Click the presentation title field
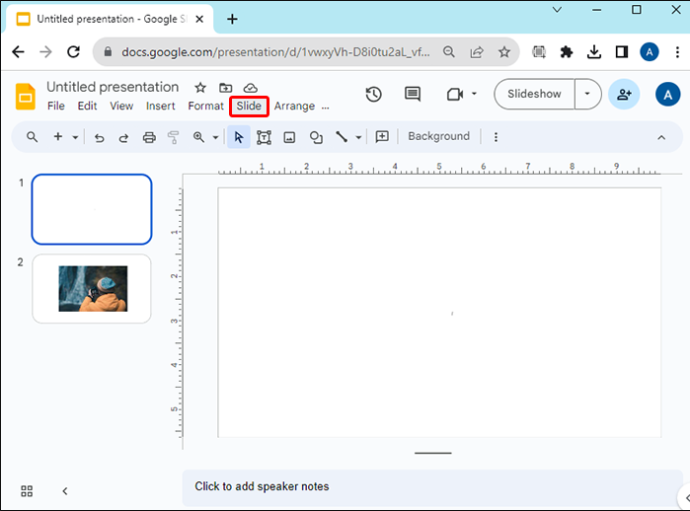Viewport: 690px width, 511px height. click(113, 87)
